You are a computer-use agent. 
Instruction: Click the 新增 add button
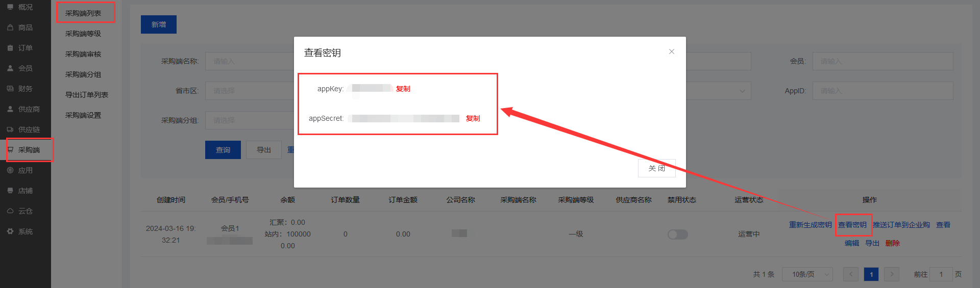159,24
